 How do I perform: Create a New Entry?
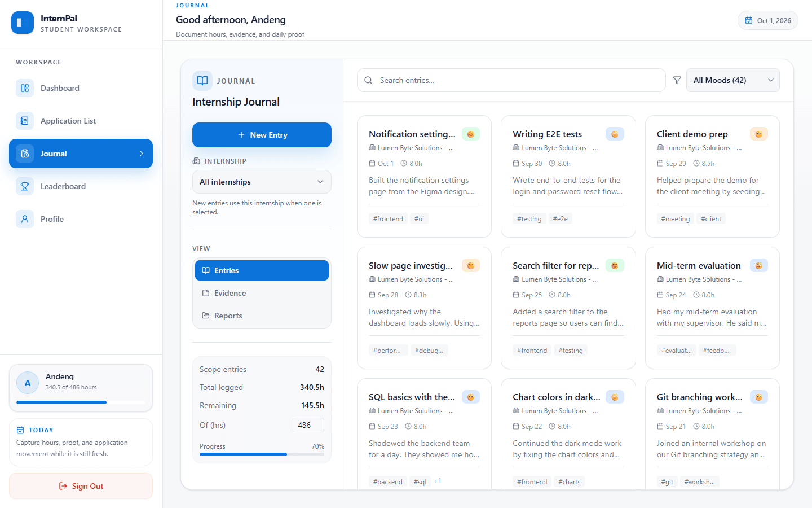coord(262,135)
